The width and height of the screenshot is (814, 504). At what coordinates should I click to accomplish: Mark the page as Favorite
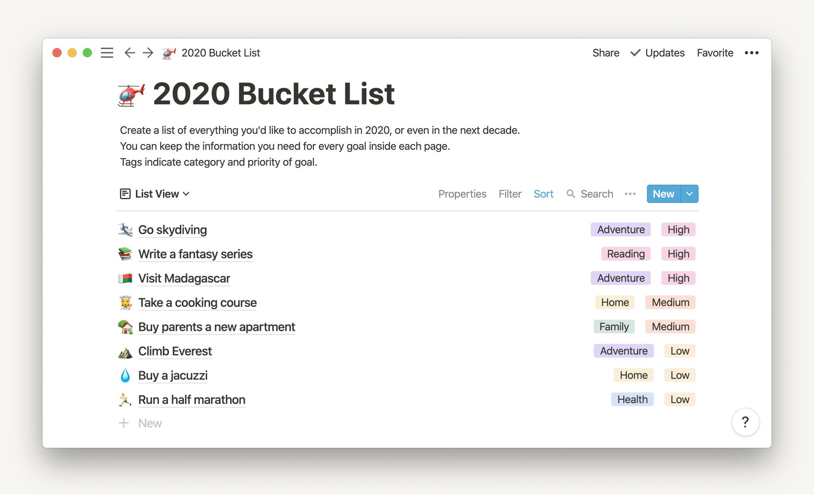click(x=715, y=53)
